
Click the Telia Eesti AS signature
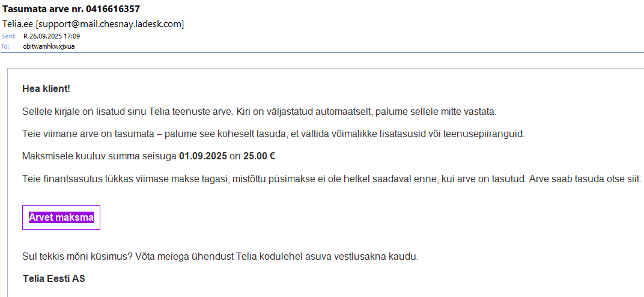pyautogui.click(x=53, y=278)
